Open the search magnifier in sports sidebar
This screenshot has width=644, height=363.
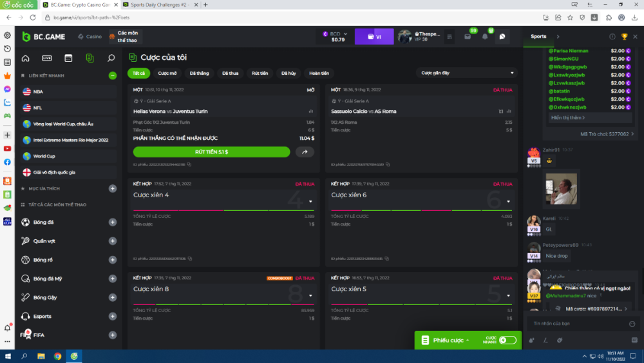click(x=111, y=58)
